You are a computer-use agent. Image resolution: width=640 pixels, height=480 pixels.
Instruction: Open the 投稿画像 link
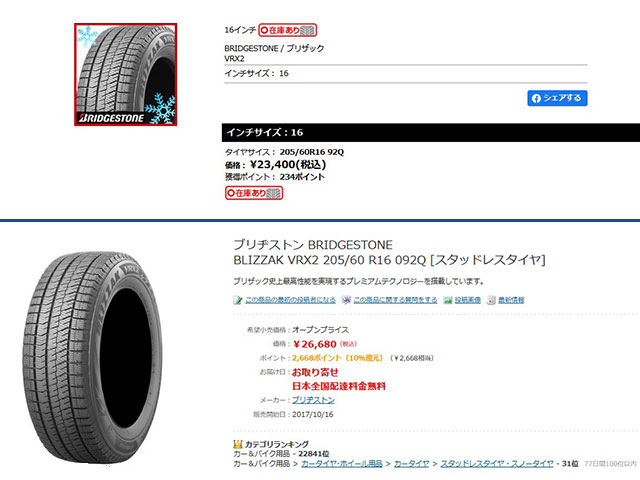pos(468,300)
